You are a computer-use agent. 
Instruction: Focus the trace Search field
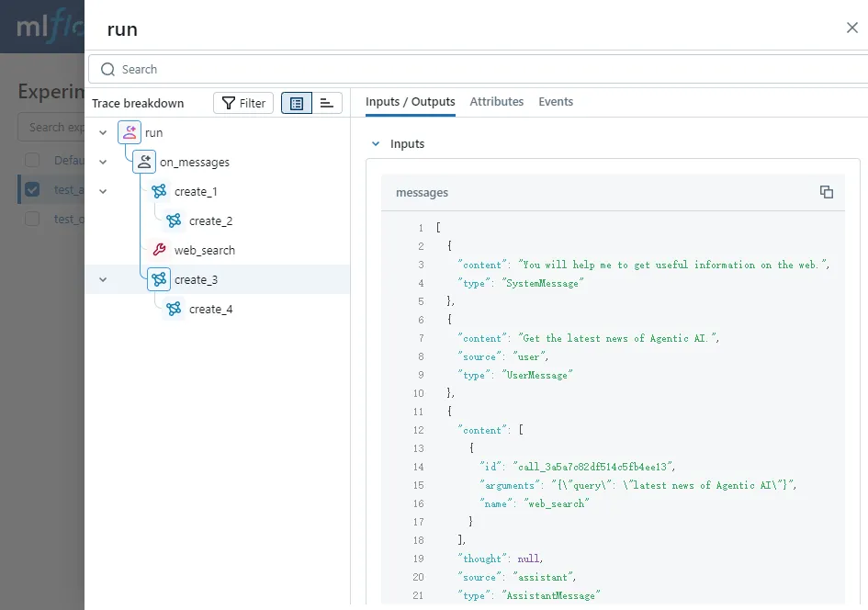coord(478,69)
